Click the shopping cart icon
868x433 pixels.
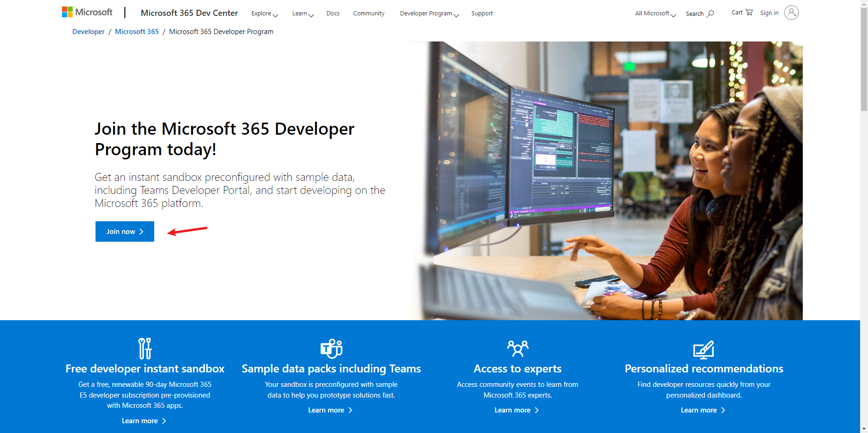pos(749,13)
